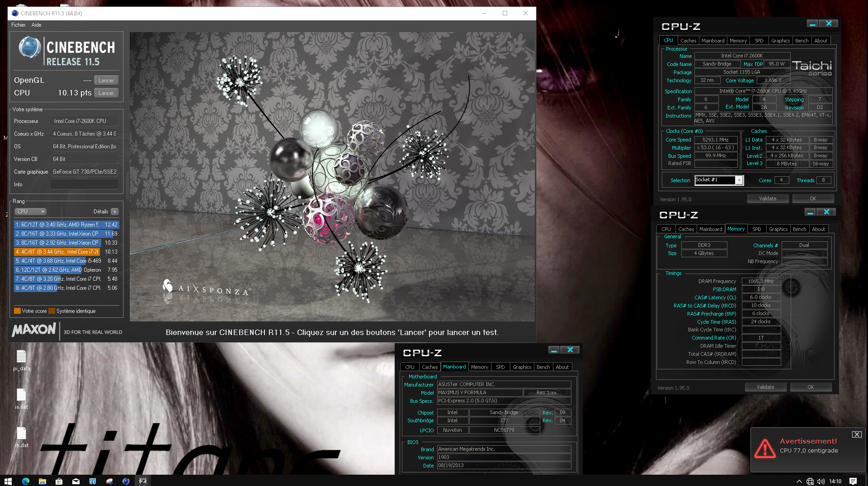Open the pi_data file on the desktop

coord(21,360)
